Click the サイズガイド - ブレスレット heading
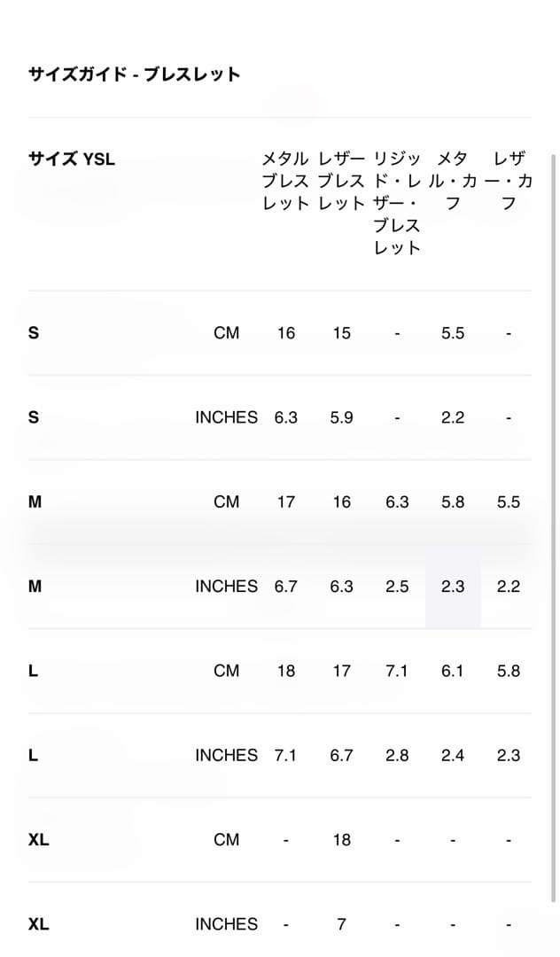 134,74
